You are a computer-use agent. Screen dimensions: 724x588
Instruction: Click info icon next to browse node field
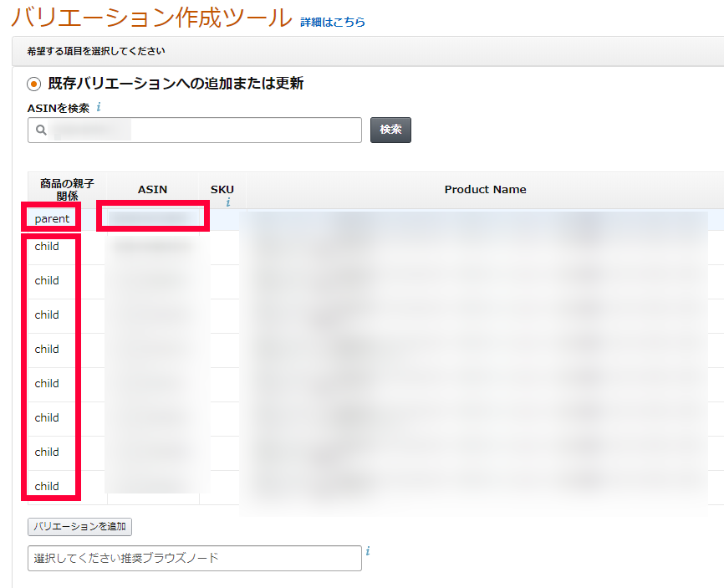(x=368, y=551)
